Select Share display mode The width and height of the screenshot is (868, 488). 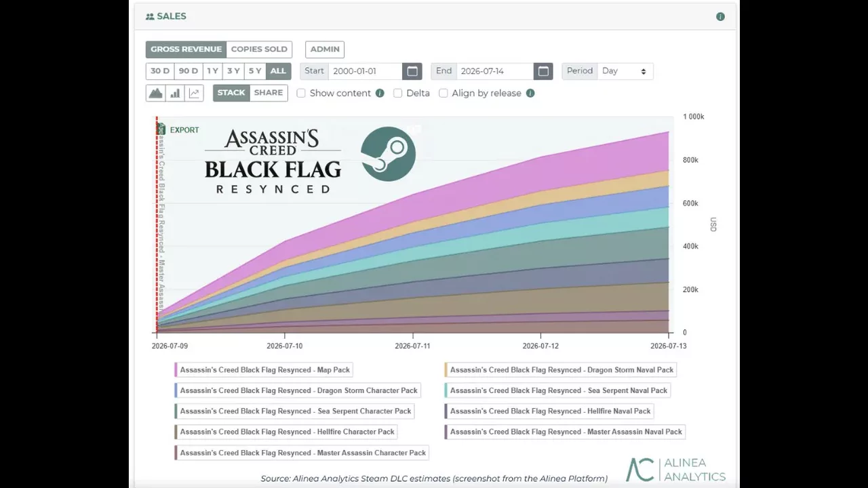269,93
